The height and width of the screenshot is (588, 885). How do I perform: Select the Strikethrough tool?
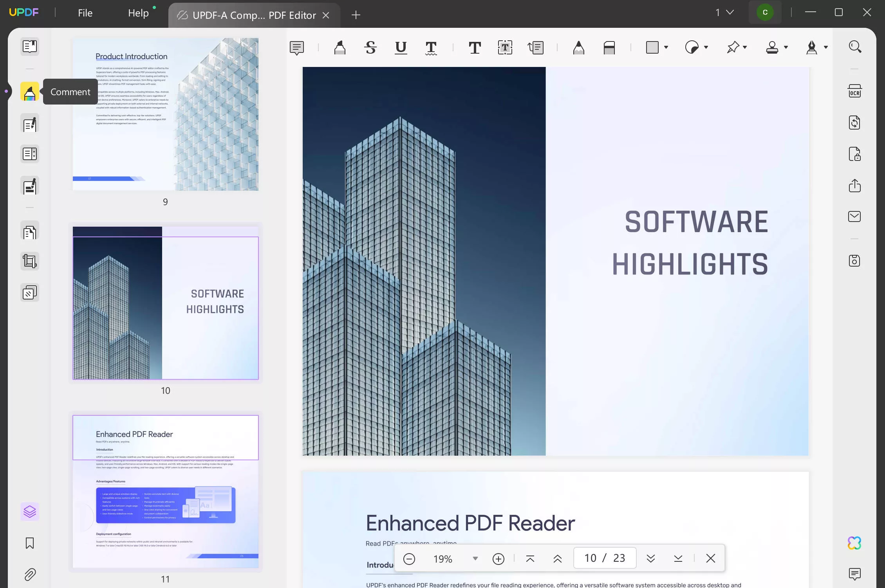pyautogui.click(x=370, y=48)
